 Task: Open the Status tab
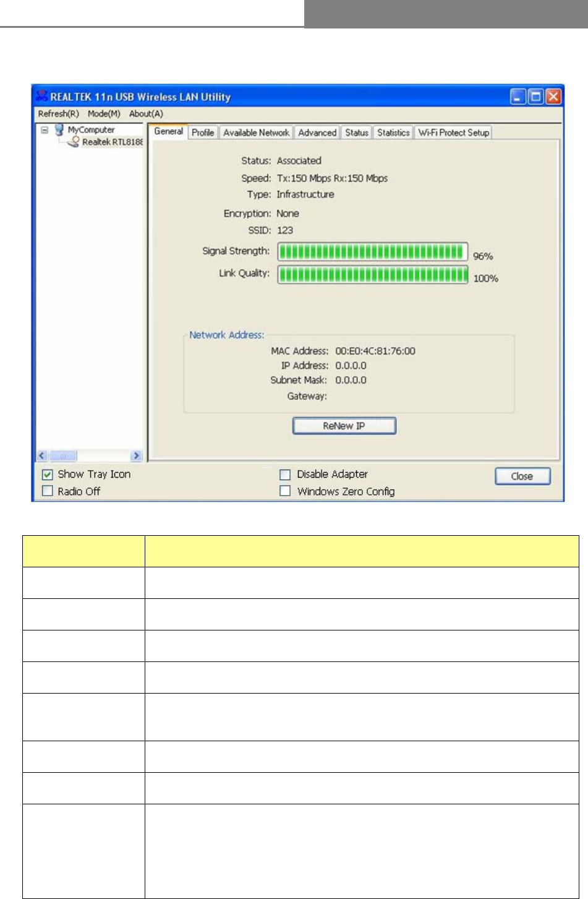click(357, 132)
